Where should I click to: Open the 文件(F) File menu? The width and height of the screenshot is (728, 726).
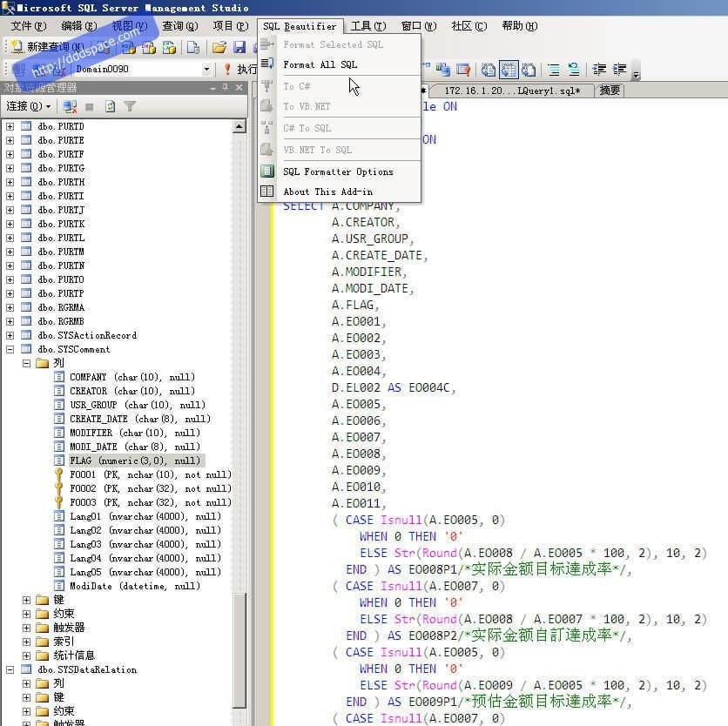[29, 26]
